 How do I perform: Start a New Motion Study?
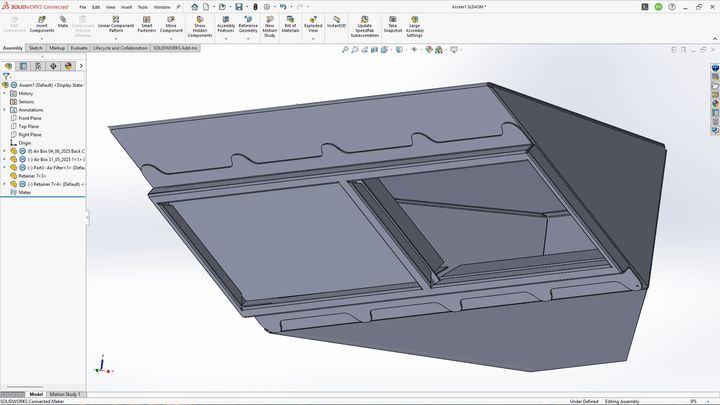click(x=269, y=21)
